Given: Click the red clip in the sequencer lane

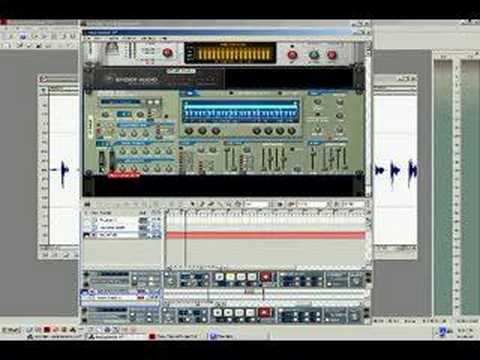Looking at the screenshot, I should 266,235.
